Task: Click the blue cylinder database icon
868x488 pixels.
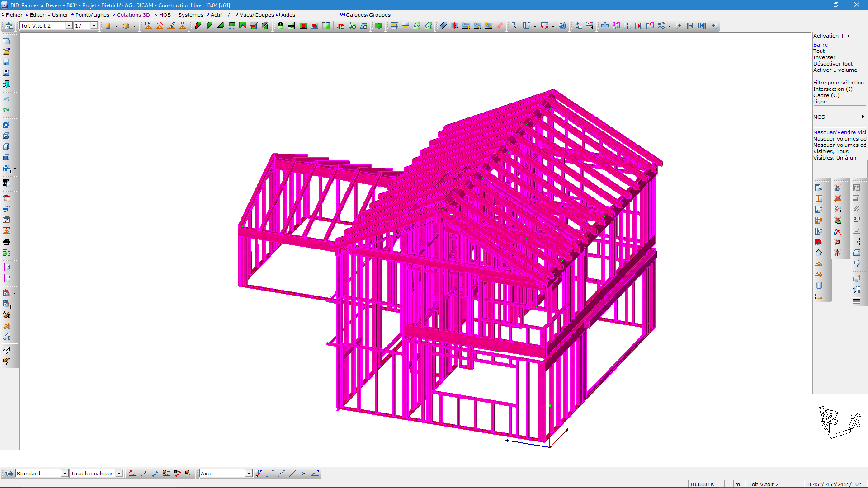Action: pyautogui.click(x=819, y=286)
